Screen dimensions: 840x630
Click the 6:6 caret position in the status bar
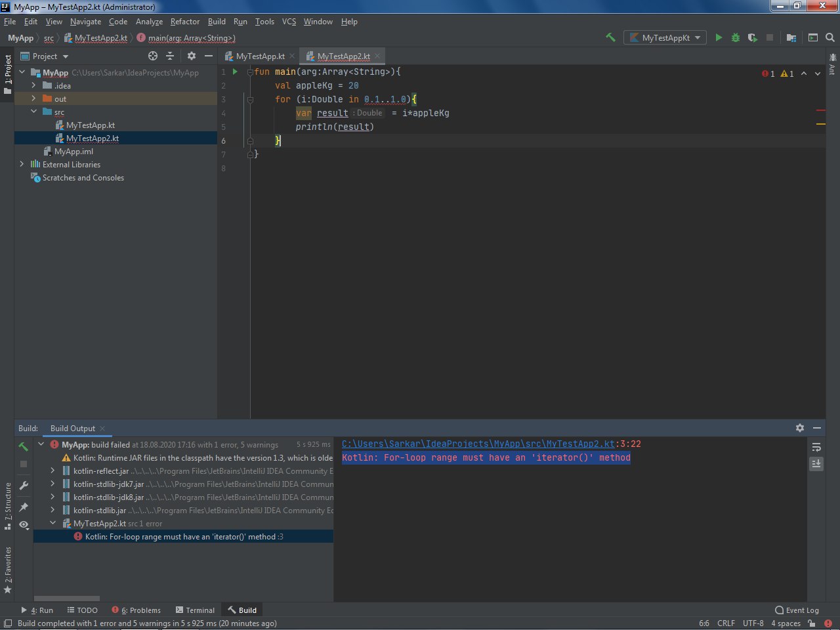click(x=703, y=623)
